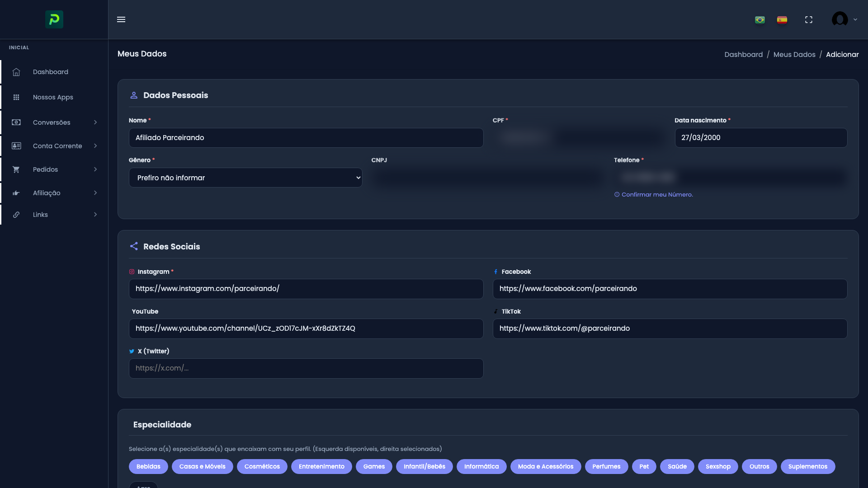Open the Gênero dropdown

[245, 178]
